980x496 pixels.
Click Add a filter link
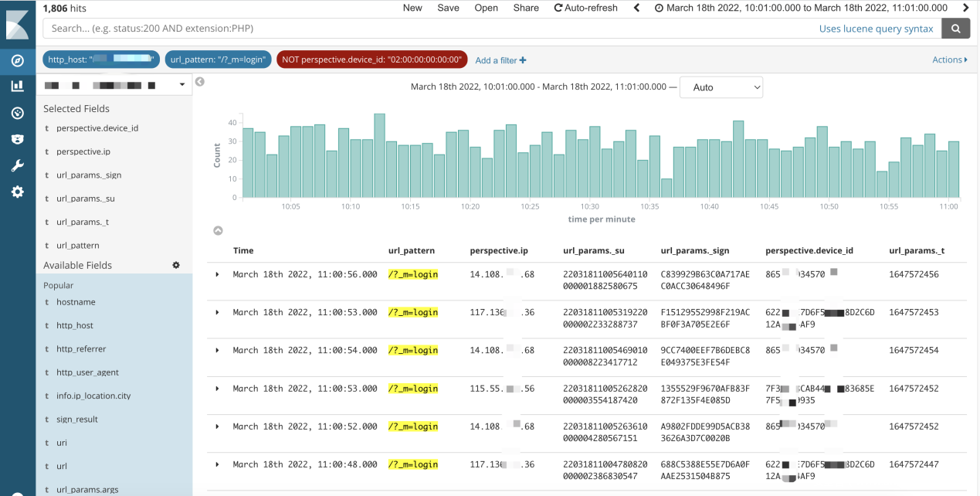pos(500,60)
